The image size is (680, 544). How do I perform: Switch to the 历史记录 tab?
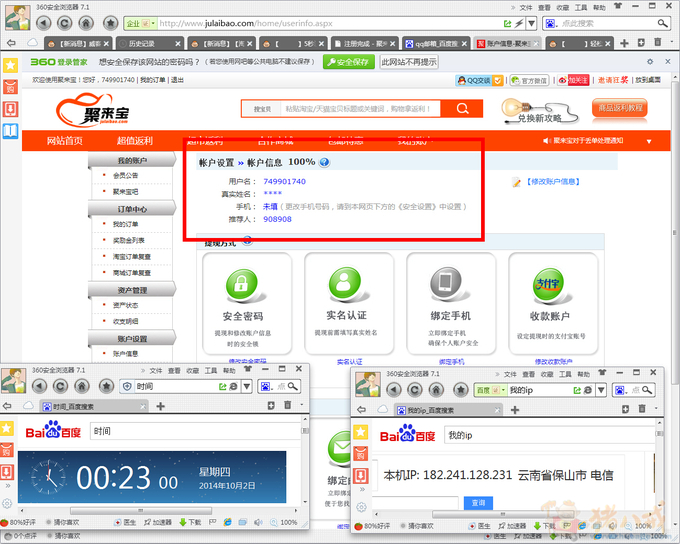tap(150, 43)
